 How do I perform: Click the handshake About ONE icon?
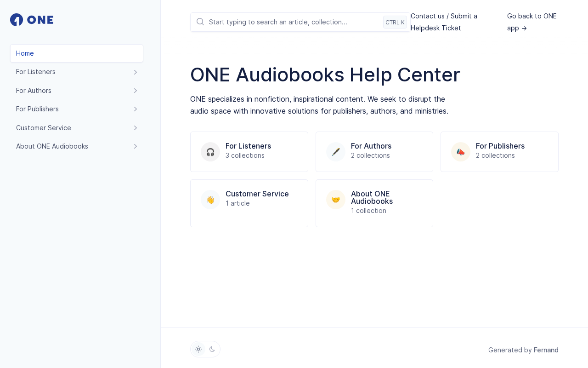[336, 200]
